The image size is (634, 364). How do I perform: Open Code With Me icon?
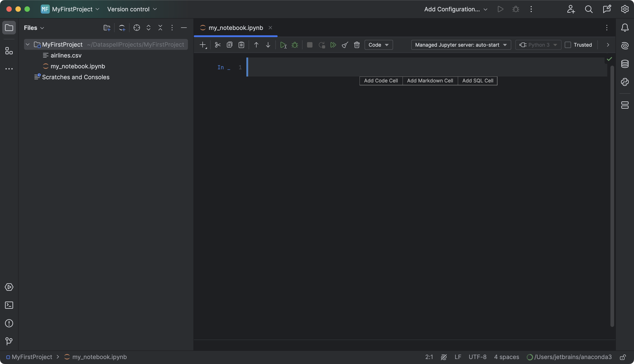(571, 9)
